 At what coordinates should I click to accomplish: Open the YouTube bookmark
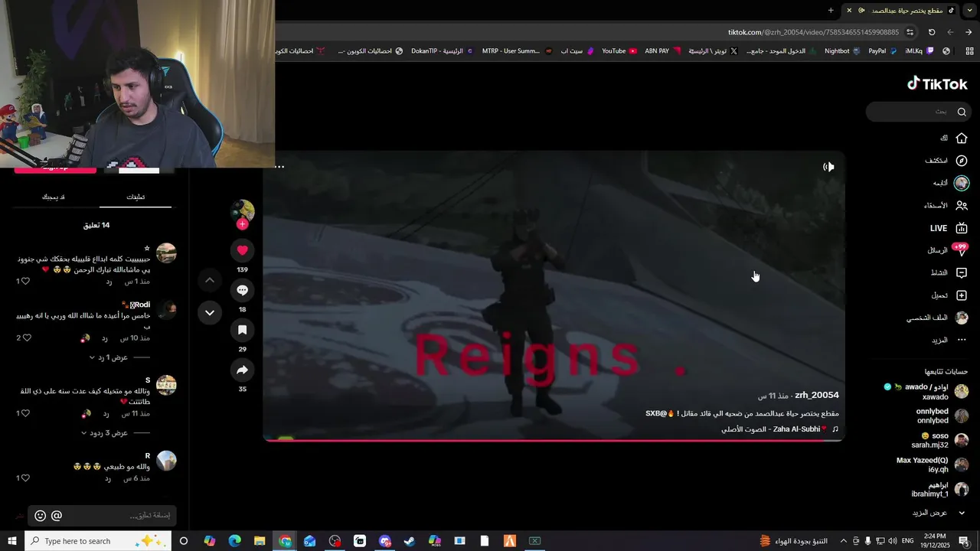[619, 51]
